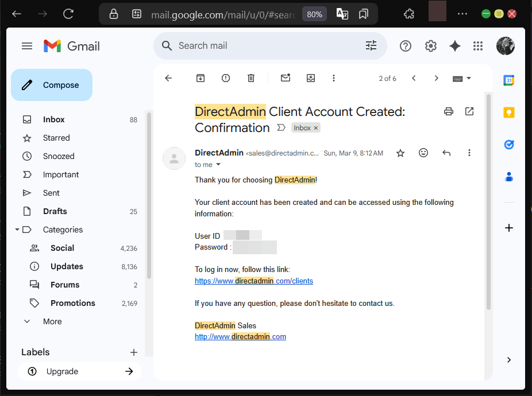This screenshot has height=396, width=532.
Task: Open the Support help icon
Action: click(406, 46)
